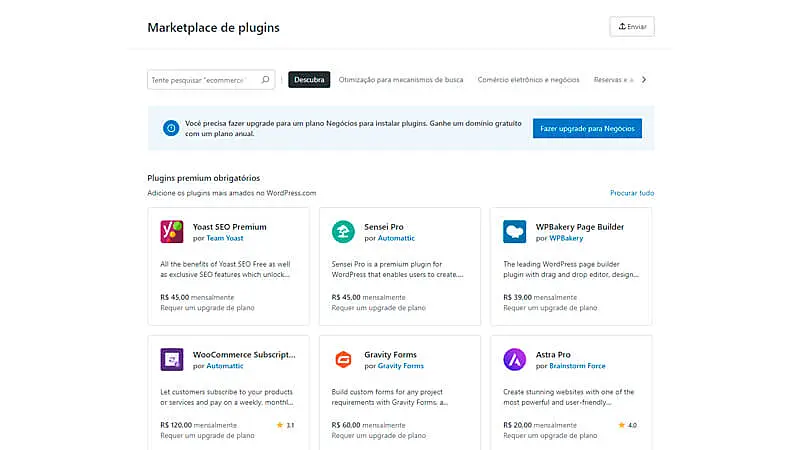Screen dimensions: 800x450
Task: Open Automattic link under Sensei Pro
Action: 396,238
